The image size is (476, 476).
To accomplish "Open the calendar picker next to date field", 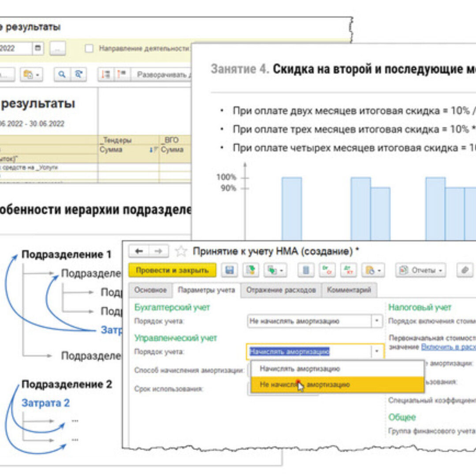I will tap(38, 48).
